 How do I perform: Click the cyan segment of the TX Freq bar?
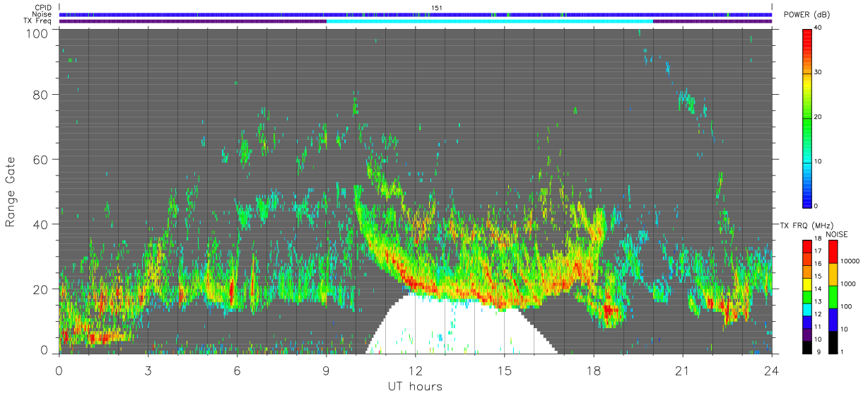pos(490,21)
